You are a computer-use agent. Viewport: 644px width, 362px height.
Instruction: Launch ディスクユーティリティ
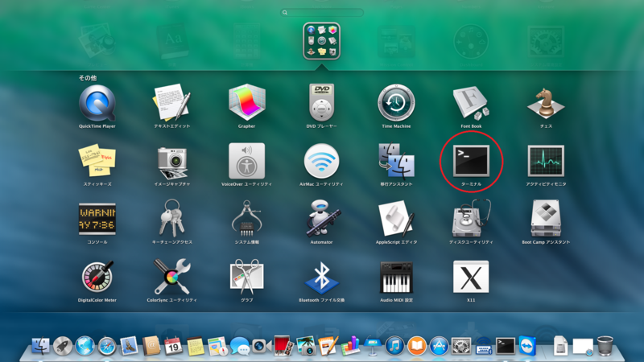[471, 218]
